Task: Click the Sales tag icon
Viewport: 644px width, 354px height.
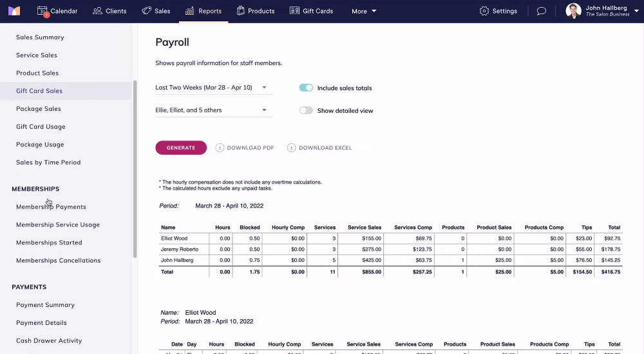Action: (146, 11)
